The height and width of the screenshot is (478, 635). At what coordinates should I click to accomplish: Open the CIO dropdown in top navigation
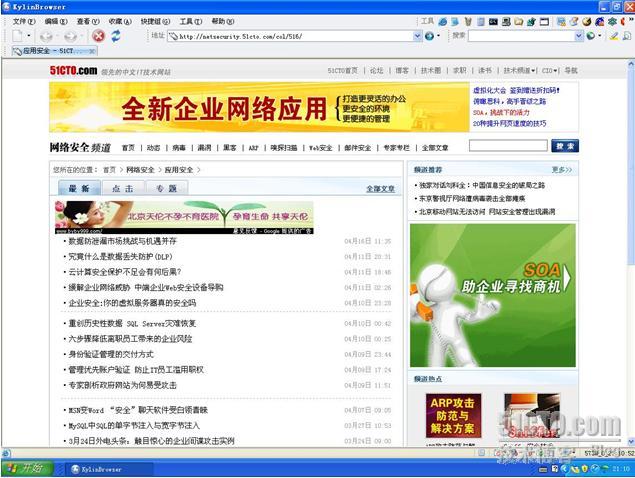[x=550, y=70]
